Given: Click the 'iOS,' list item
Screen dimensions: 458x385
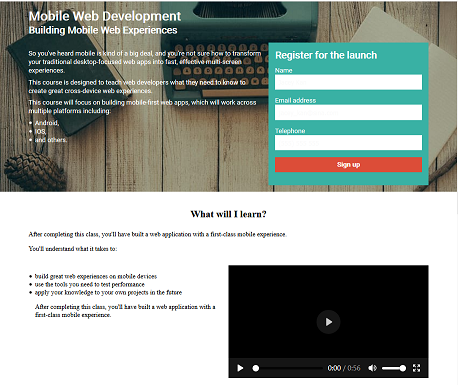Looking at the screenshot, I should 40,131.
